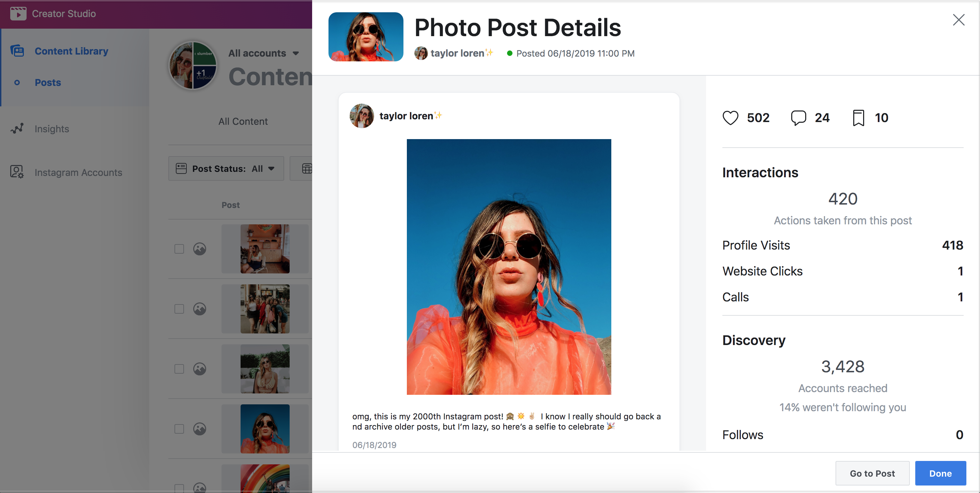Click the post caption text

click(506, 421)
